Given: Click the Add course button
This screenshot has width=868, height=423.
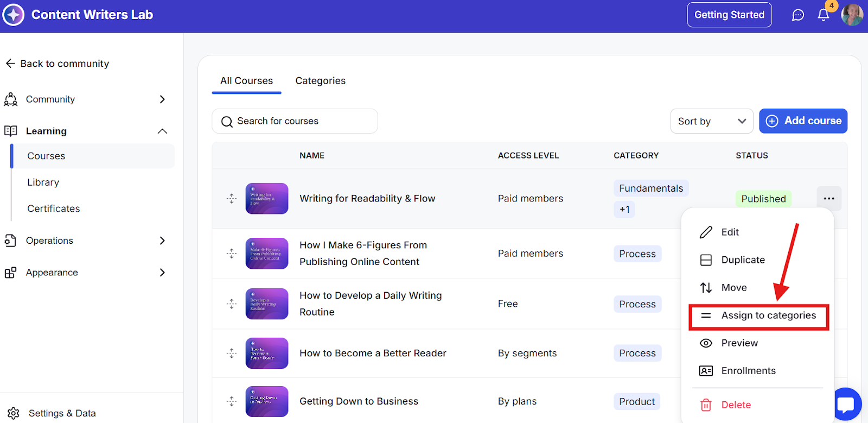Looking at the screenshot, I should 803,121.
